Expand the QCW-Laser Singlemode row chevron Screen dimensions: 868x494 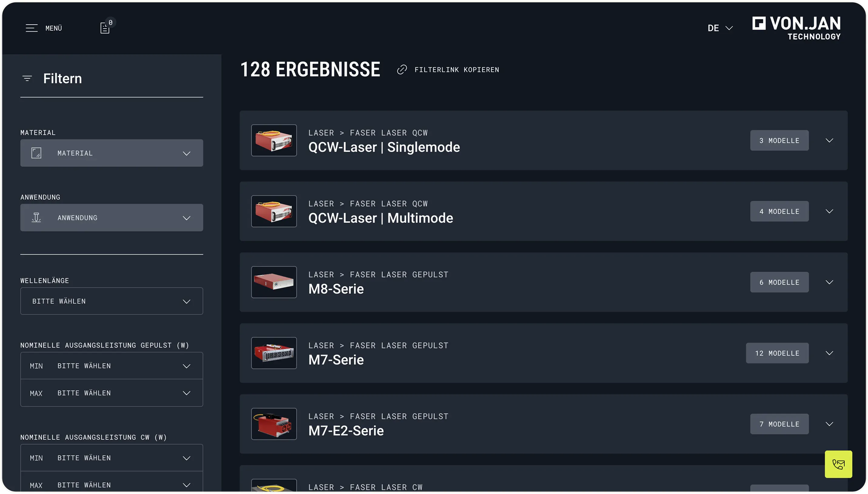point(829,140)
